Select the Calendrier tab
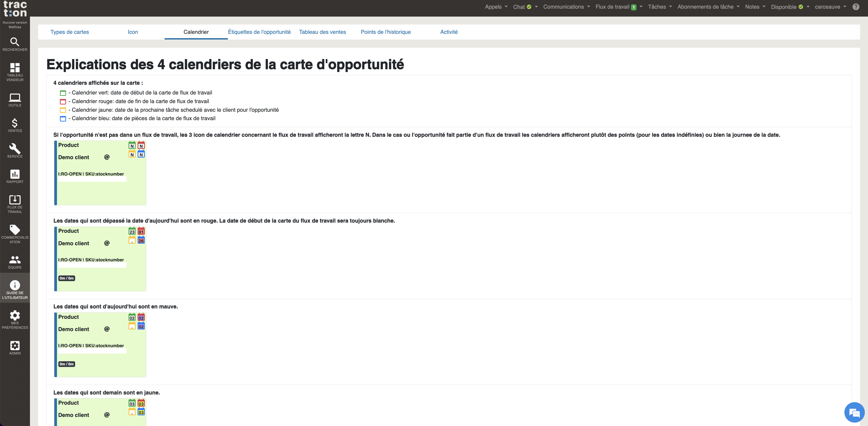This screenshot has width=868, height=426. 196,32
